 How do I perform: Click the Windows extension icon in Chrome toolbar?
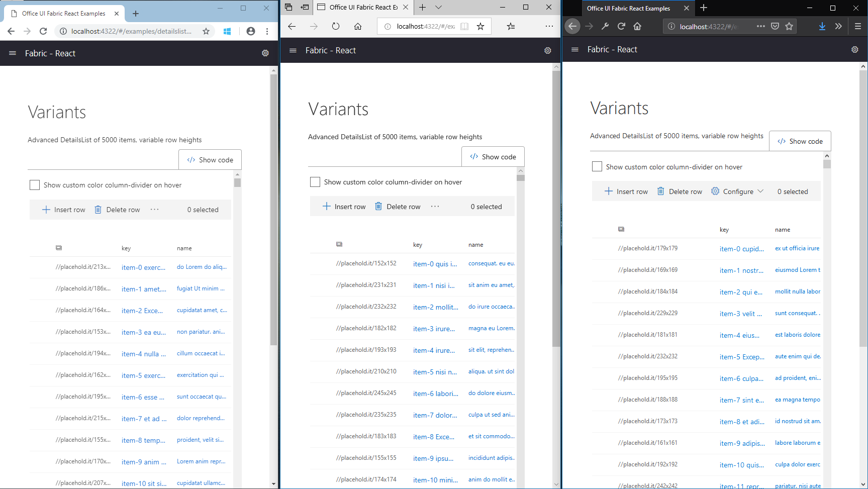[x=227, y=31]
